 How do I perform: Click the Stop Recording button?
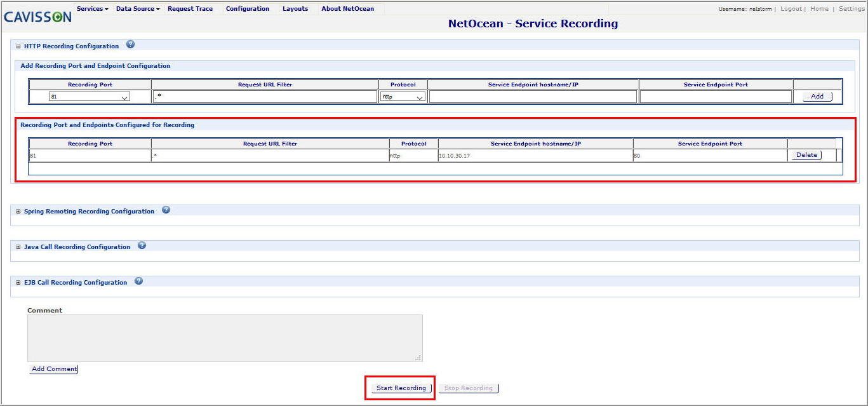[469, 388]
